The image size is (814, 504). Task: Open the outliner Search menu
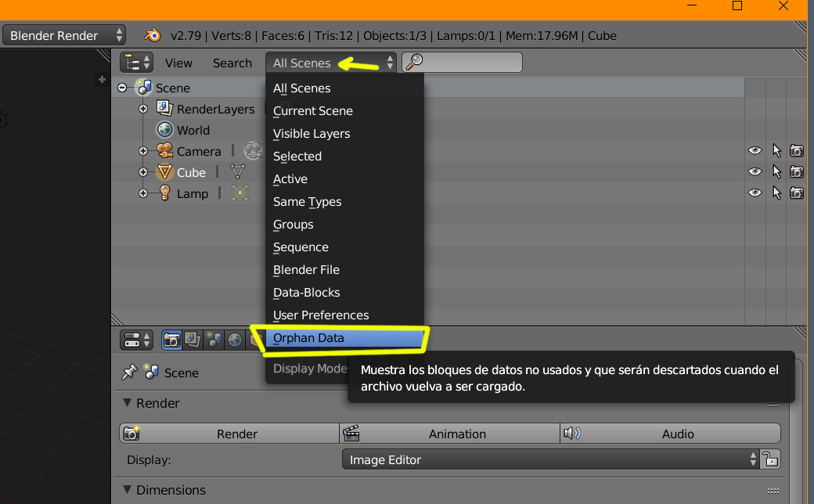pyautogui.click(x=232, y=63)
